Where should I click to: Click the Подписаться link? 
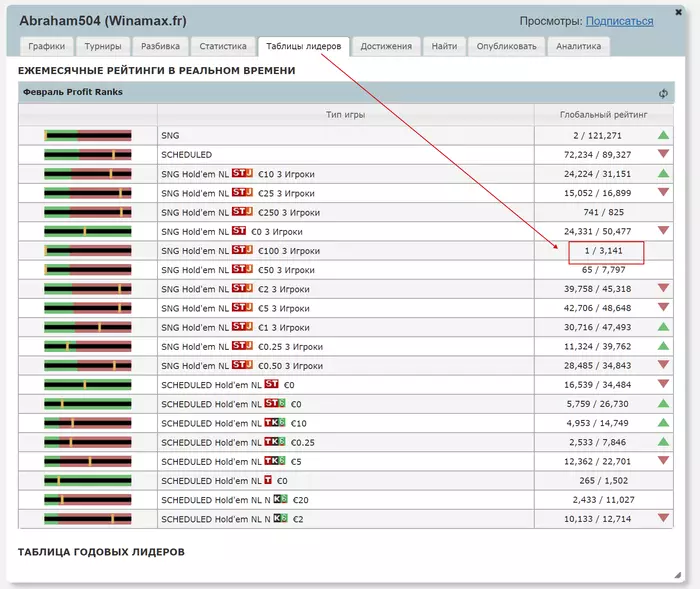(x=619, y=21)
